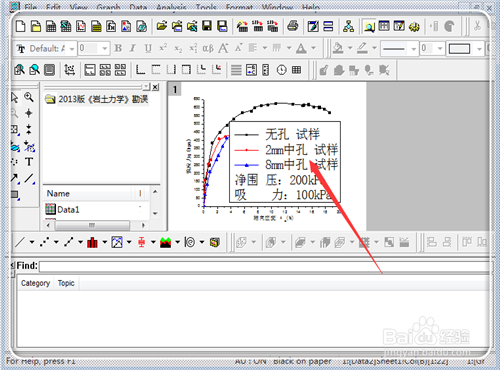Select the Text tool (T)
Viewport: 500px width, 370px height.
(x=29, y=162)
